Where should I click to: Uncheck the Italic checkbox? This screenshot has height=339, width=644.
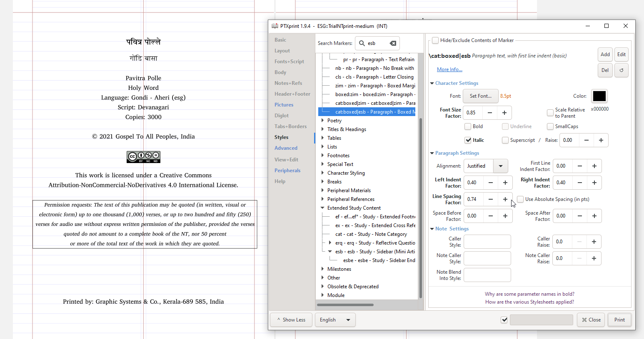[468, 140]
